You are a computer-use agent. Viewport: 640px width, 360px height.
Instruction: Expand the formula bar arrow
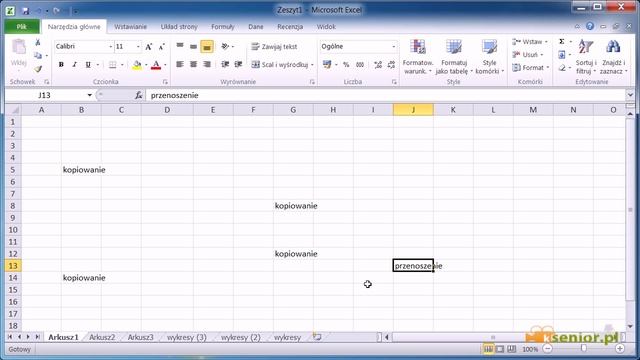point(630,95)
